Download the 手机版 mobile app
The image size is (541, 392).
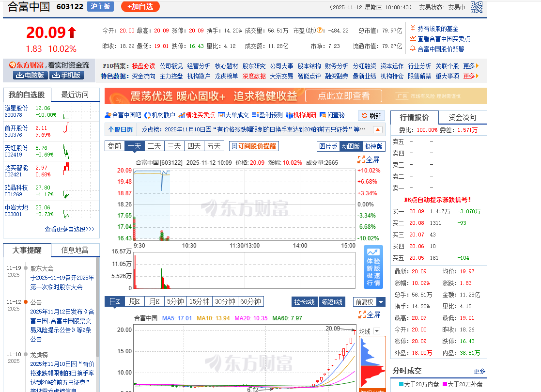[x=66, y=75]
